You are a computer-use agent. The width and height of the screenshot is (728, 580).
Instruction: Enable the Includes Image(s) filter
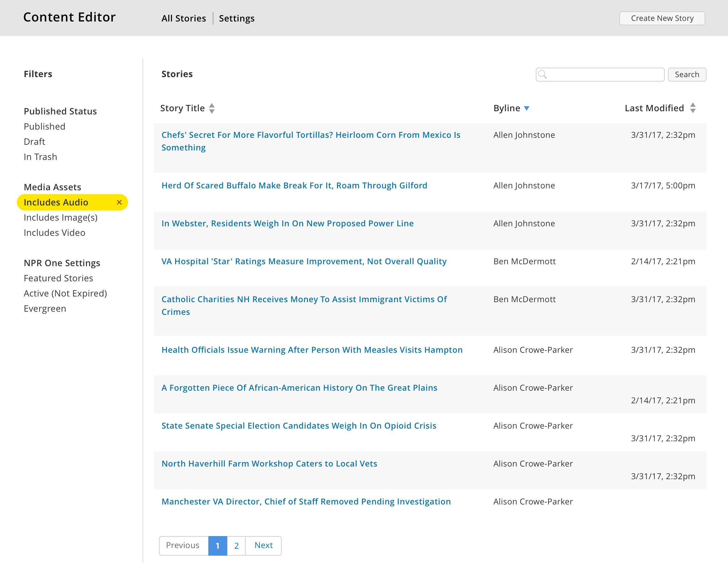pos(60,217)
